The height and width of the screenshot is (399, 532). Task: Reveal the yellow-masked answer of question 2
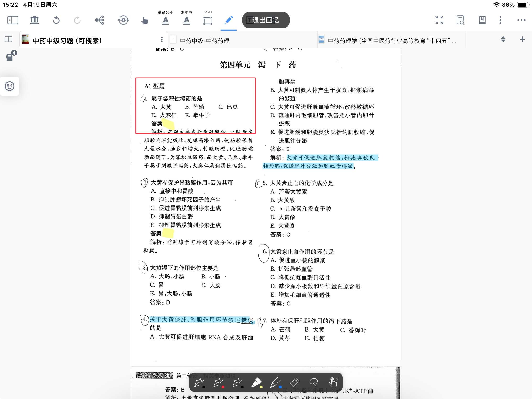[x=168, y=233]
